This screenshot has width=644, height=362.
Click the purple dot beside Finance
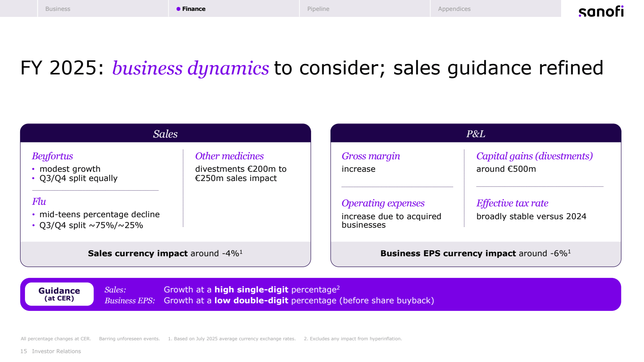click(x=178, y=9)
